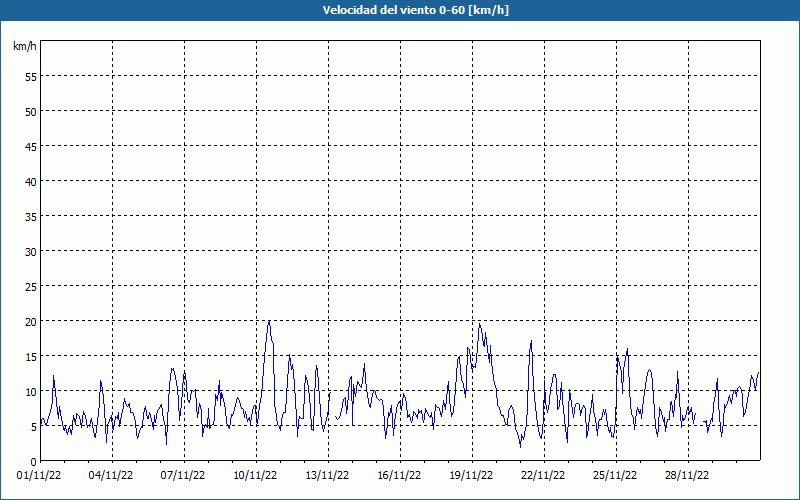Click the y-axis label '25'

point(31,287)
